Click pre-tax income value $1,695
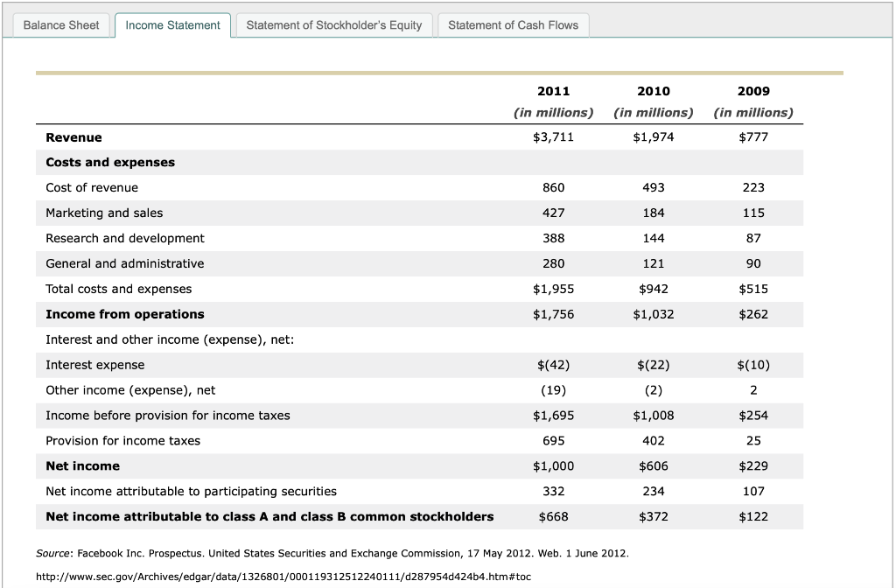Viewport: 896px width, 588px height. point(553,416)
